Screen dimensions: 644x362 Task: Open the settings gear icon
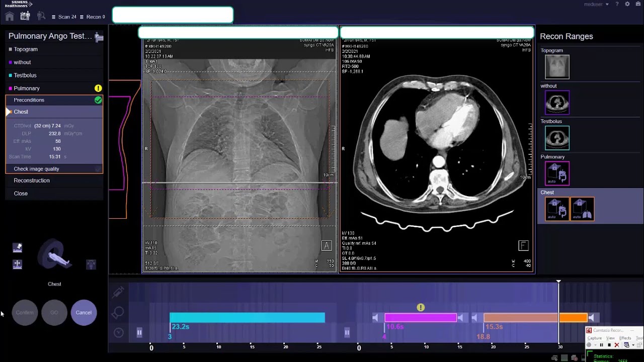627,4
